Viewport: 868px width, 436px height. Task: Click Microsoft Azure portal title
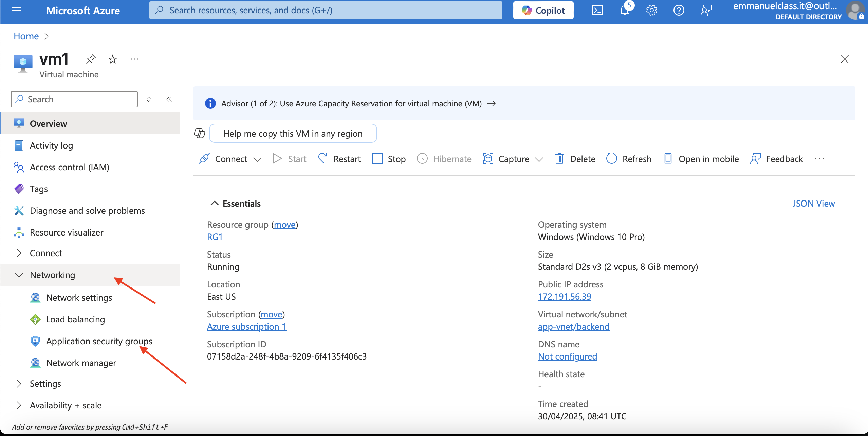click(x=83, y=11)
